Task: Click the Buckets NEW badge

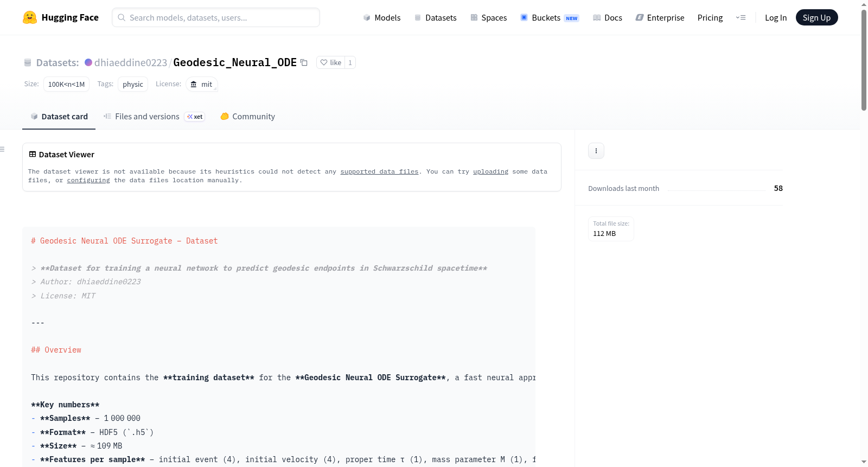Action: tap(572, 18)
